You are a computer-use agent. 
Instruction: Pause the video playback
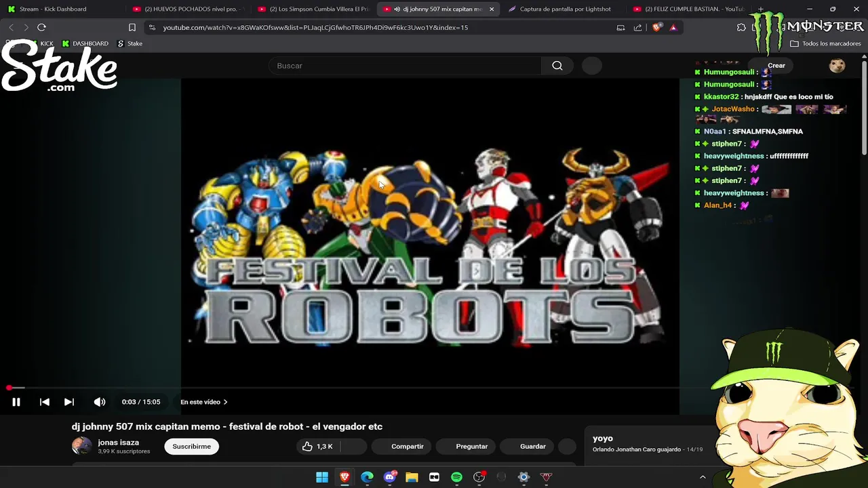tap(16, 402)
